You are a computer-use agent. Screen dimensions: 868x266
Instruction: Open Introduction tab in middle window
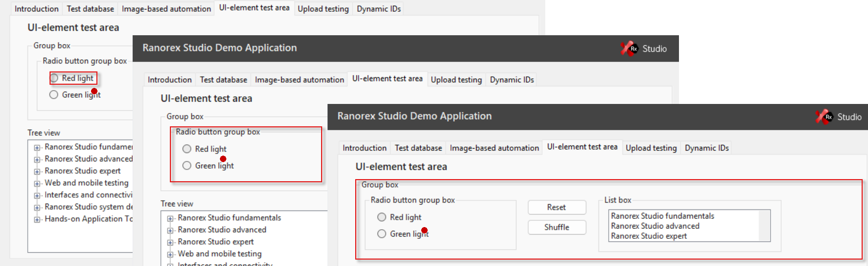click(170, 79)
